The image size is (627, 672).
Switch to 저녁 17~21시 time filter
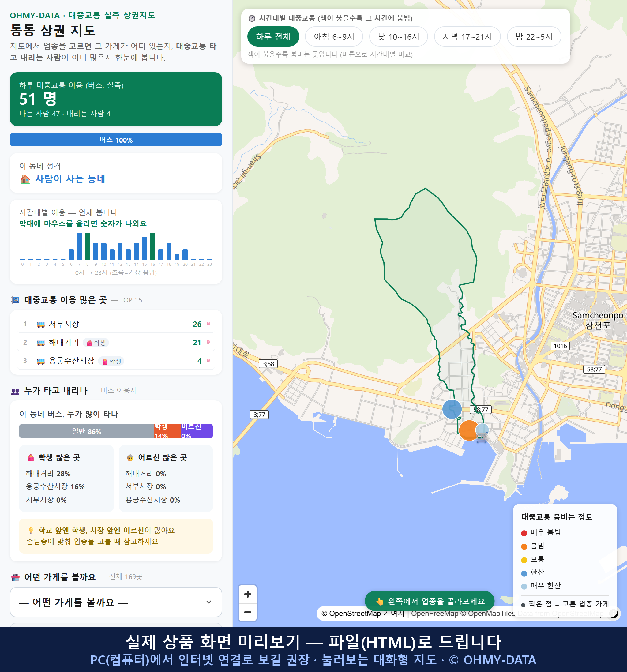click(467, 36)
